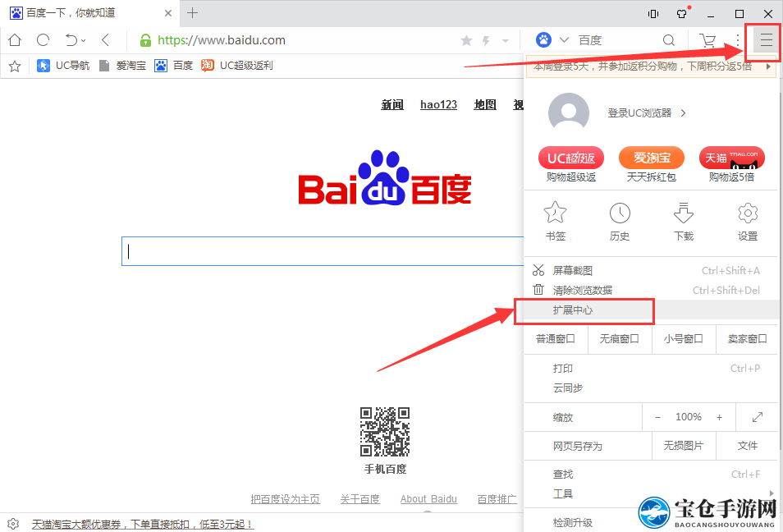Image resolution: width=783 pixels, height=532 pixels.
Task: Click the Baidu main search input field
Action: pyautogui.click(x=323, y=251)
